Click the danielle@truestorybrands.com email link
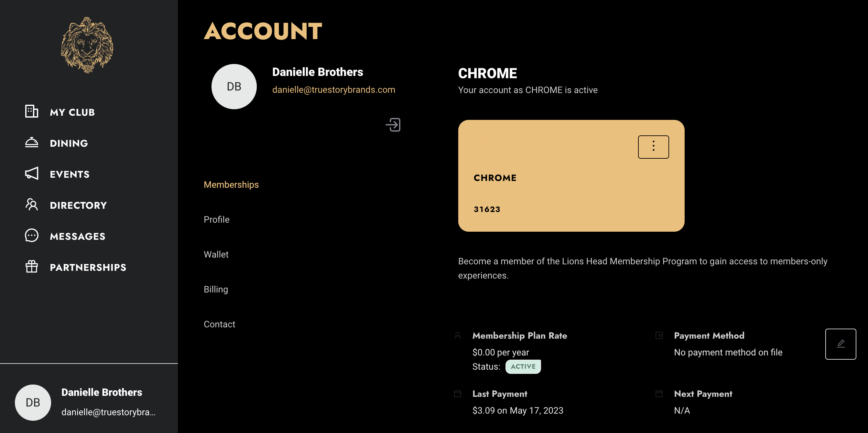The width and height of the screenshot is (868, 433). (334, 90)
